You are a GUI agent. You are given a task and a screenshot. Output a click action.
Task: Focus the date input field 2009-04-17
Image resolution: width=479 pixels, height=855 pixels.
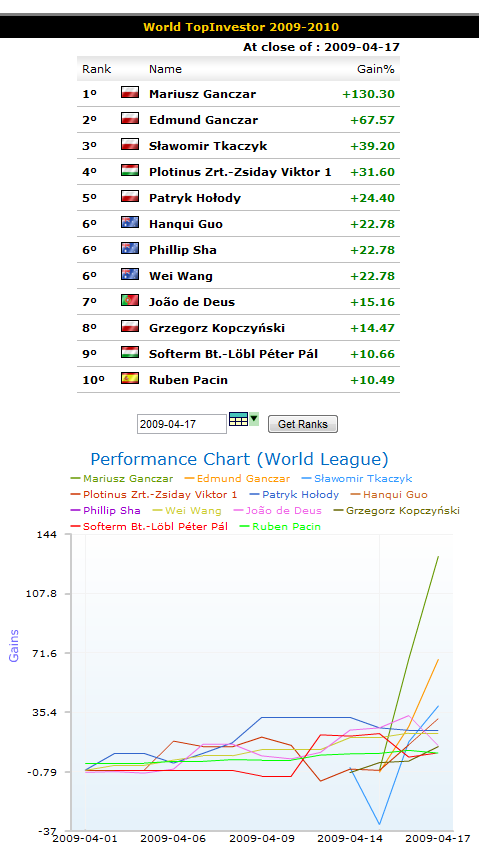point(182,424)
